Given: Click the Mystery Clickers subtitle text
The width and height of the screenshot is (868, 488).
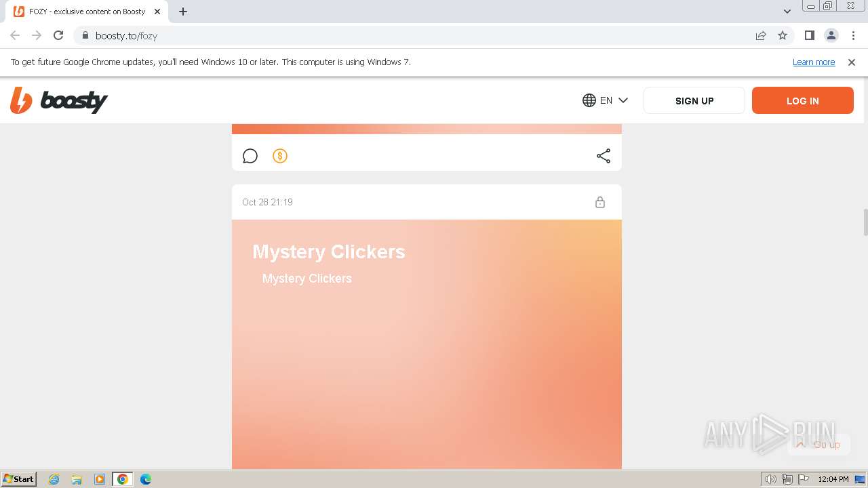Looking at the screenshot, I should (x=307, y=279).
